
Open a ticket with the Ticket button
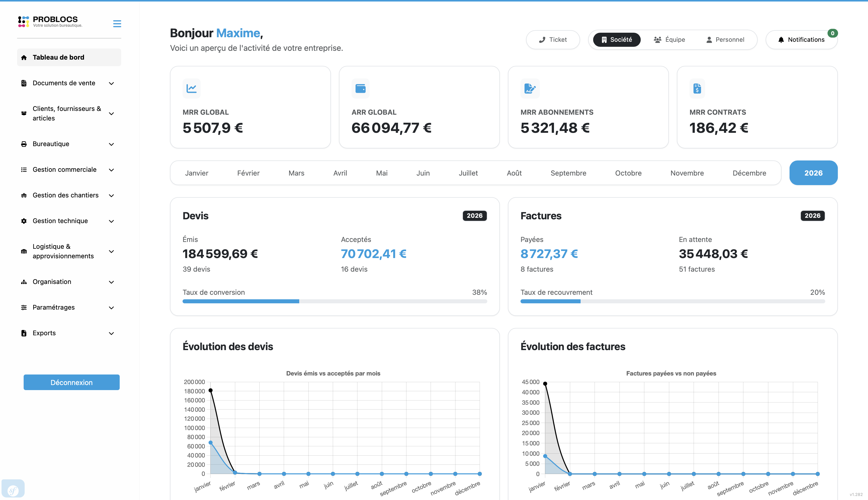[x=553, y=39]
